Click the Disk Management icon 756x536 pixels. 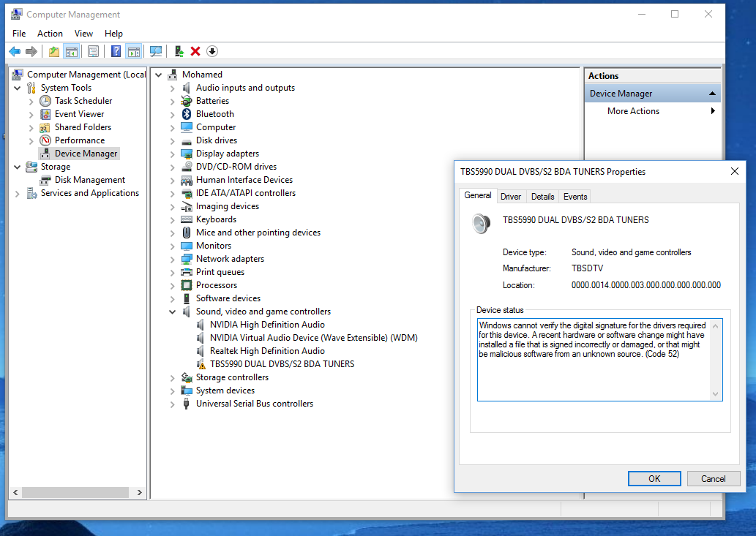point(45,180)
